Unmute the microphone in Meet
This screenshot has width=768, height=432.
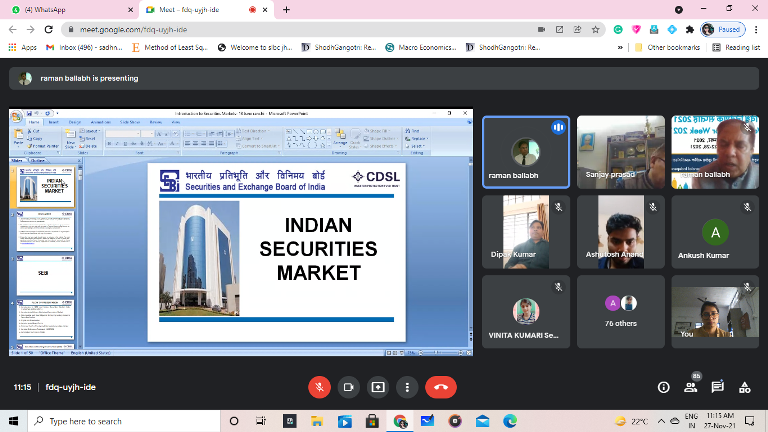click(319, 387)
